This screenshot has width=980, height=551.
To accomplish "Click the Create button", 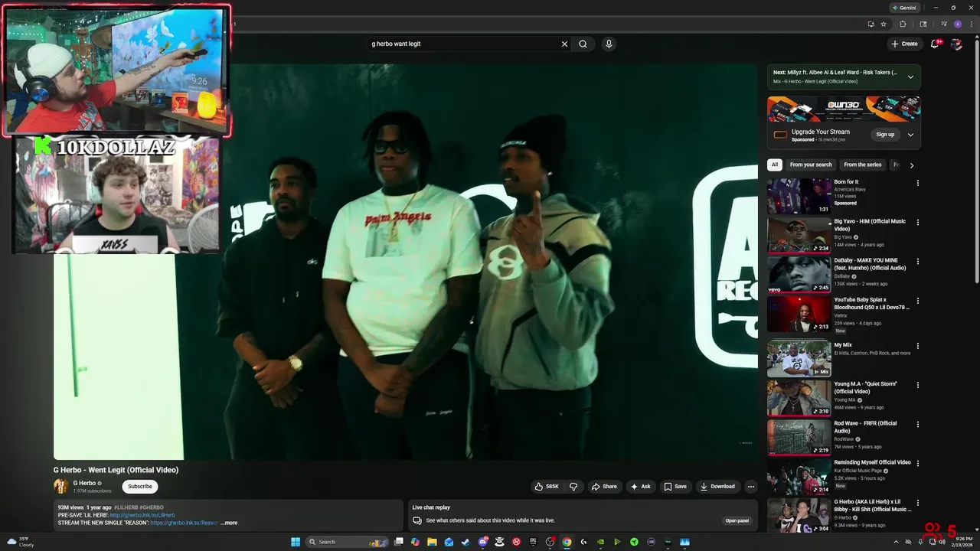I will pyautogui.click(x=904, y=44).
